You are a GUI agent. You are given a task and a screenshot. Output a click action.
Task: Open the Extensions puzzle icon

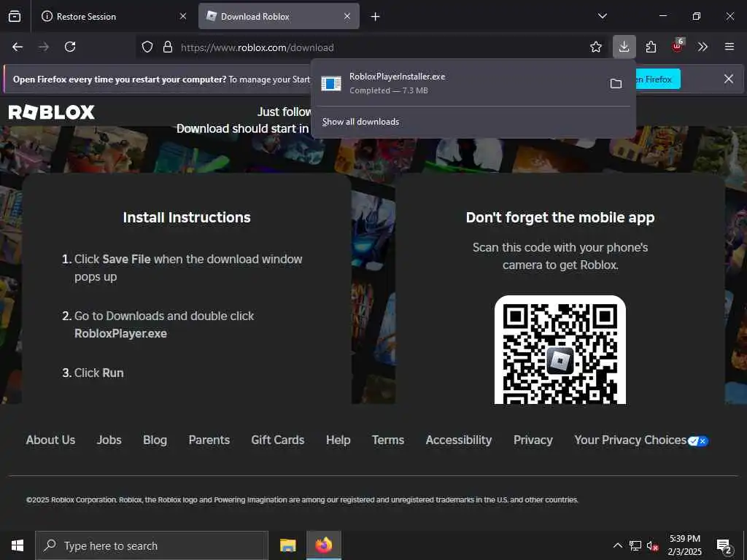tap(651, 47)
